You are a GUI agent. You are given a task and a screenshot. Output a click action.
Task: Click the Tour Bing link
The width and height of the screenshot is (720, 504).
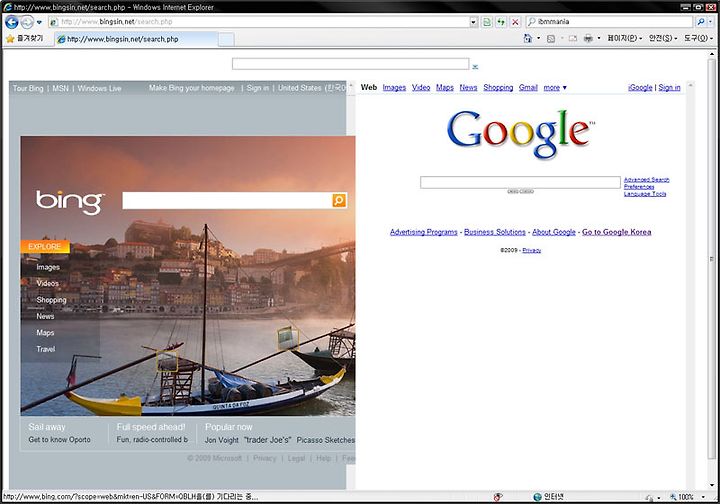point(28,88)
